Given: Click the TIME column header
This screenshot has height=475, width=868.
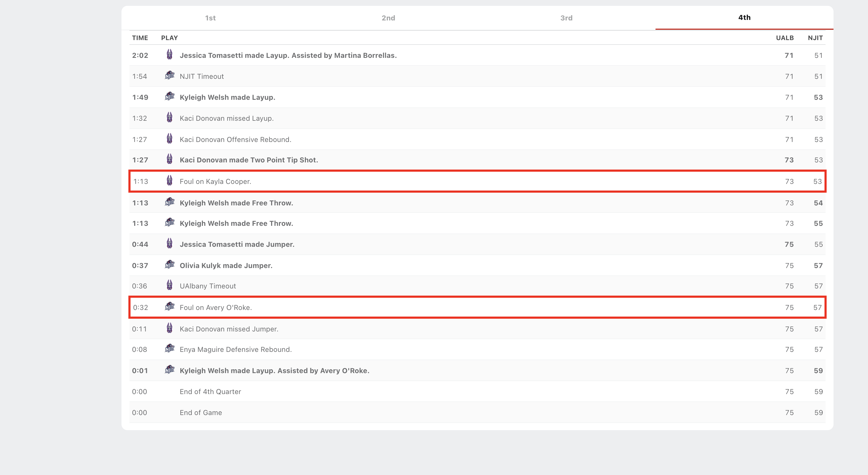Looking at the screenshot, I should (x=140, y=38).
